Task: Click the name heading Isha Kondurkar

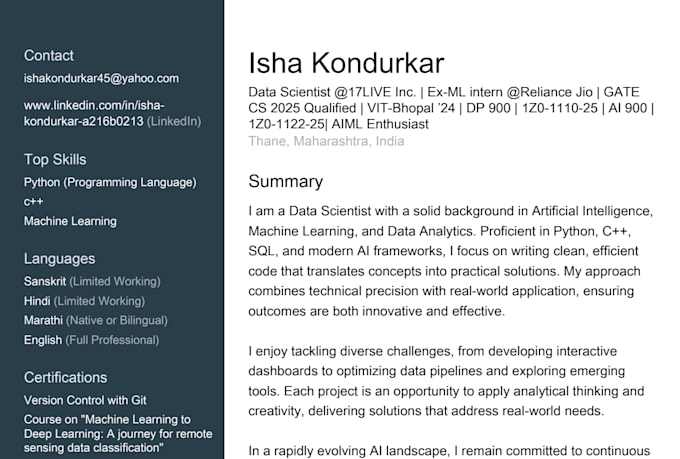Action: (346, 63)
